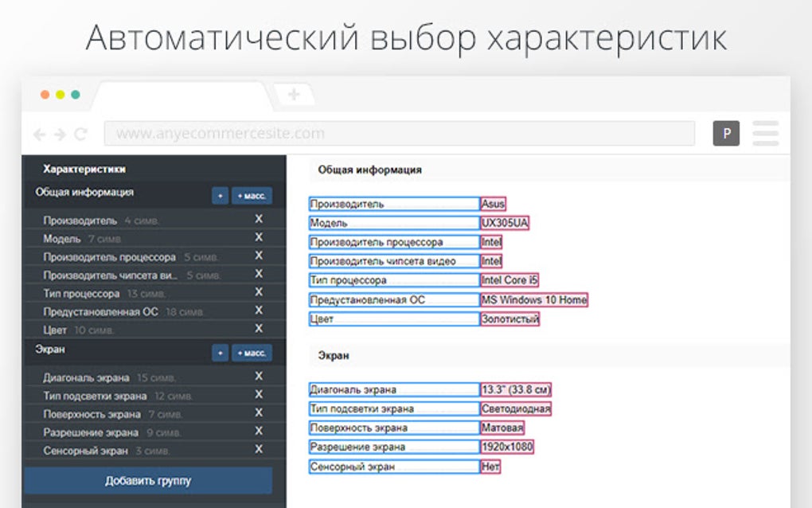Remove Тип процессора row with X
This screenshot has width=812, height=508.
coord(259,292)
